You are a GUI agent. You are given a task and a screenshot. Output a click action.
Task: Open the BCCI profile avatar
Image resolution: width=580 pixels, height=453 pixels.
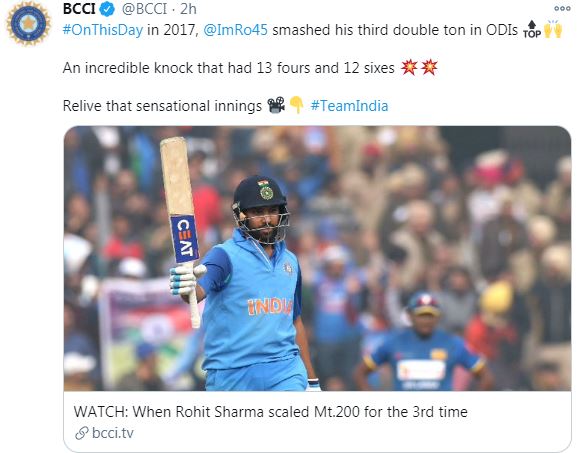(28, 24)
